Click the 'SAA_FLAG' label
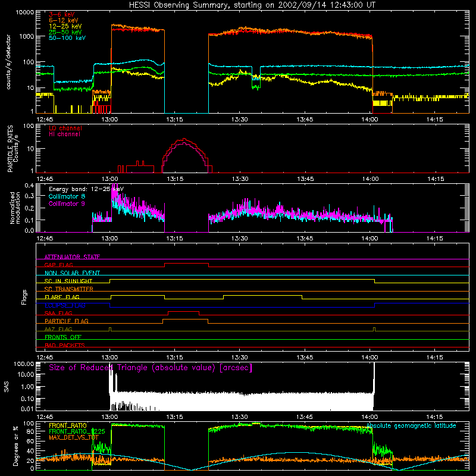 click(58, 313)
